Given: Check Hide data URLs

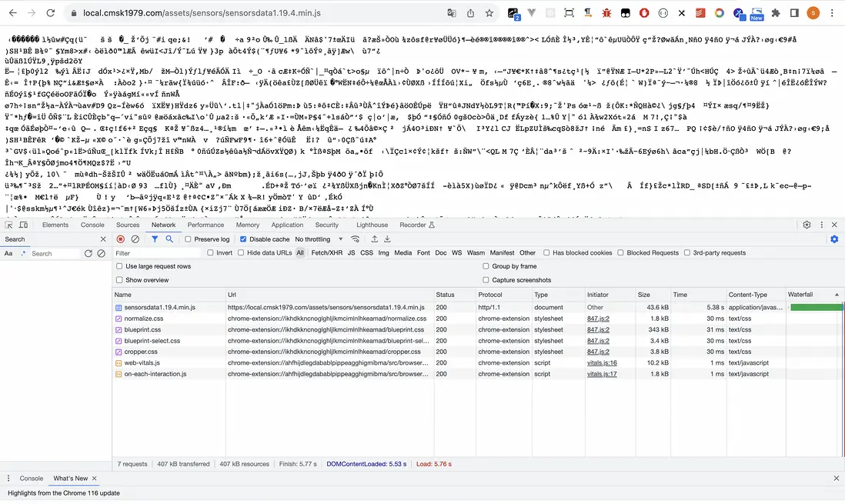Looking at the screenshot, I should tap(241, 252).
